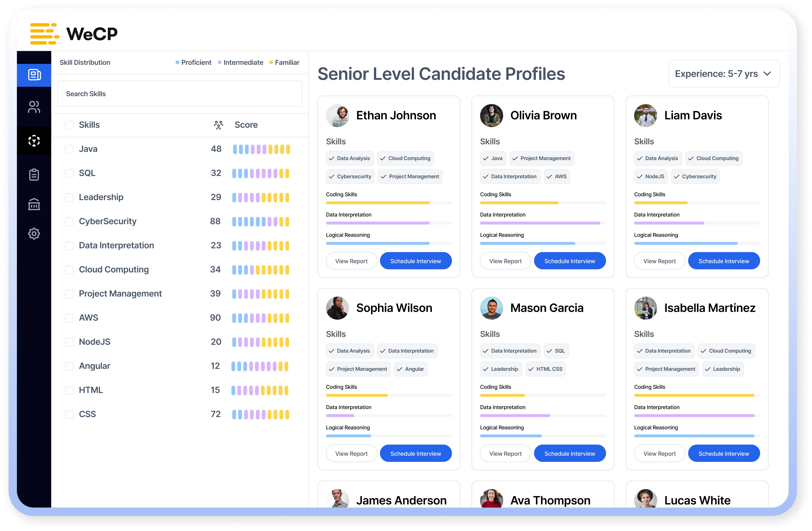Screen dimensions: 812x531
Task: Click the Familiar legend item
Action: click(x=284, y=62)
